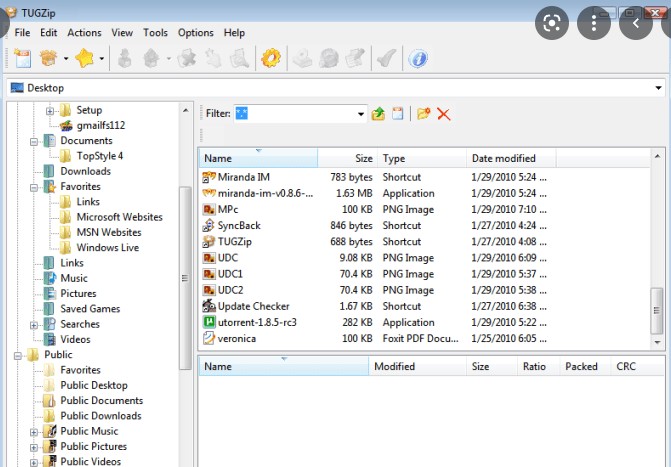Click the yellow star Favorites toolbar icon
671x467 pixels.
pos(84,58)
